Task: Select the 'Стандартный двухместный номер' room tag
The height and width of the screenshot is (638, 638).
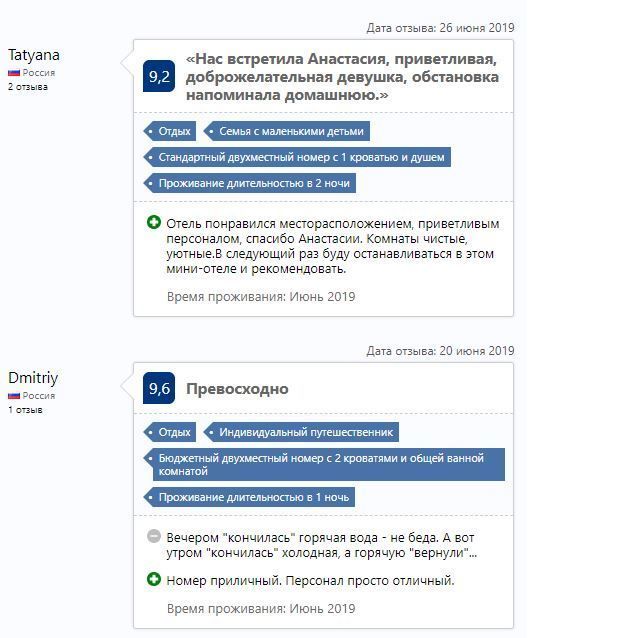Action: point(297,157)
